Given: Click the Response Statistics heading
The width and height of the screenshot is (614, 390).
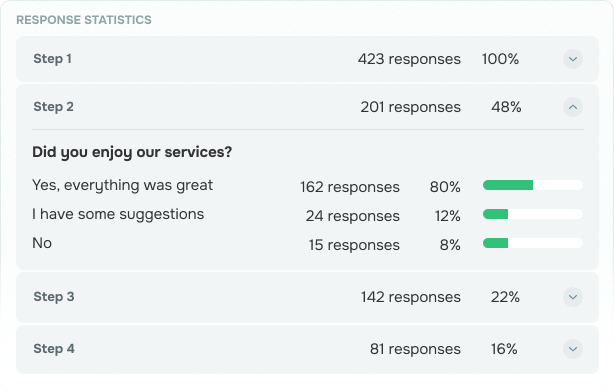Looking at the screenshot, I should pyautogui.click(x=84, y=20).
